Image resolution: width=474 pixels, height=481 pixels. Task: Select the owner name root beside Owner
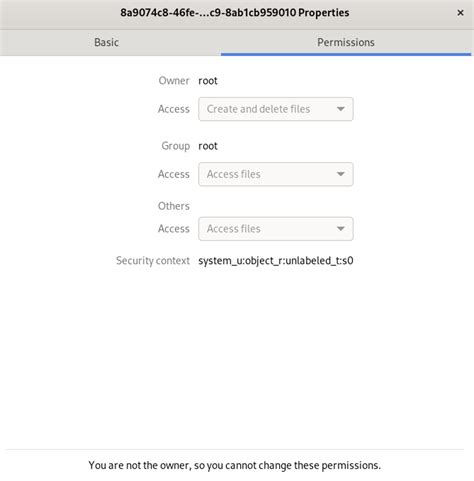pos(208,81)
